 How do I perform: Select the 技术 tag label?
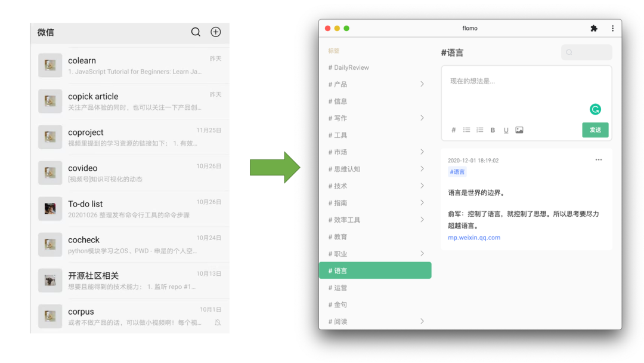[338, 186]
